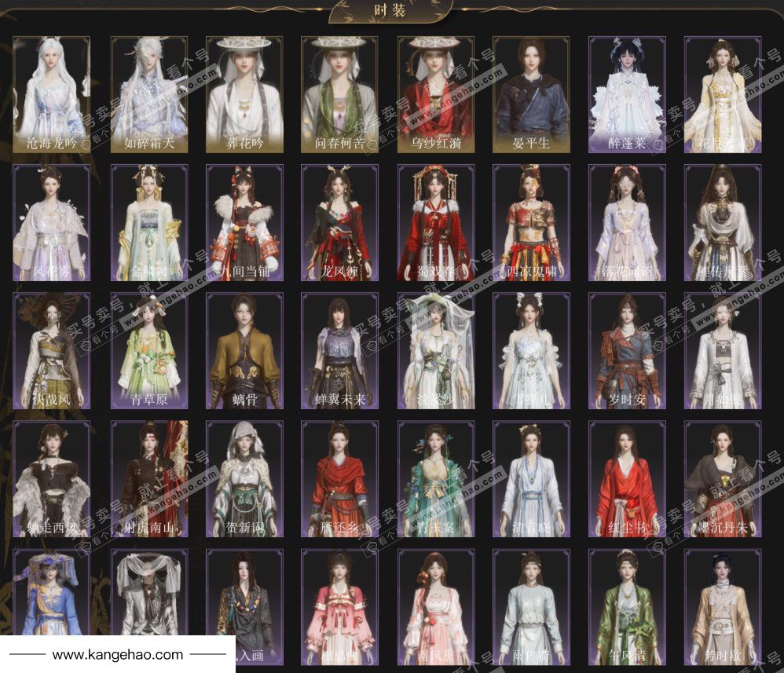784x673 pixels.
Task: Pick the red 红尘书 costume card
Action: tap(627, 478)
